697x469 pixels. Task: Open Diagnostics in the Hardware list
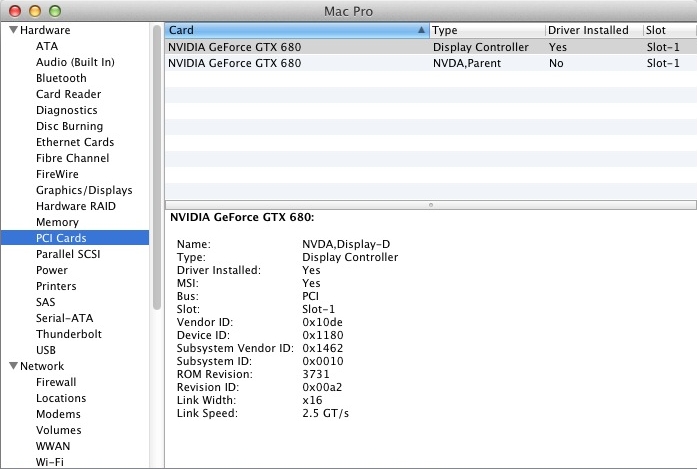pyautogui.click(x=67, y=110)
